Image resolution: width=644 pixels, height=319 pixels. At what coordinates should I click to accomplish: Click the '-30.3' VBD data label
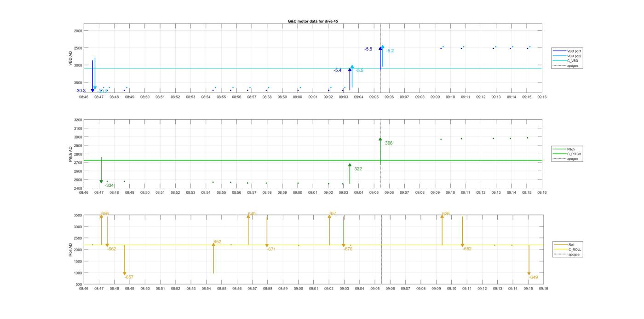[80, 91]
